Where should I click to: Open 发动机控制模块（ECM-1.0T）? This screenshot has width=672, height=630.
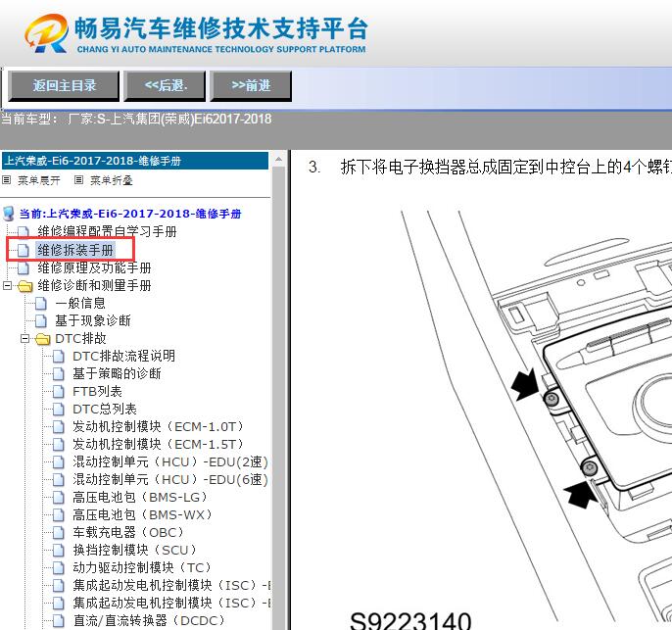pos(159,426)
